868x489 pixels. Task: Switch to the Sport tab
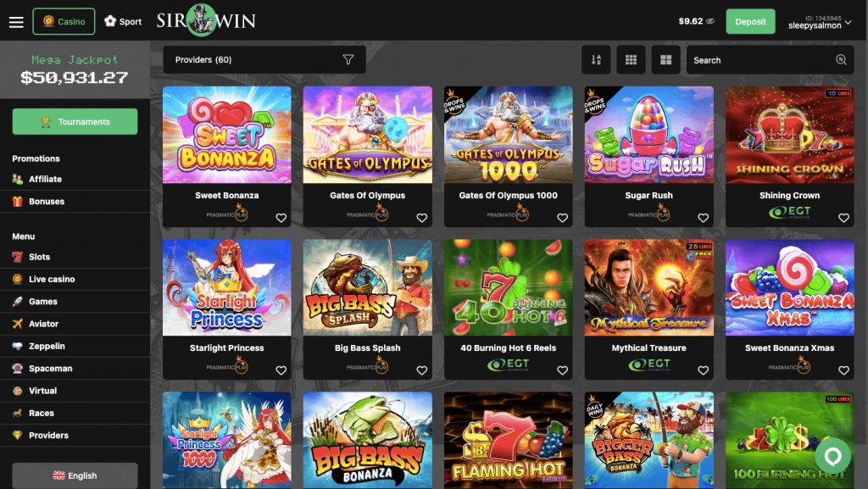pos(123,21)
